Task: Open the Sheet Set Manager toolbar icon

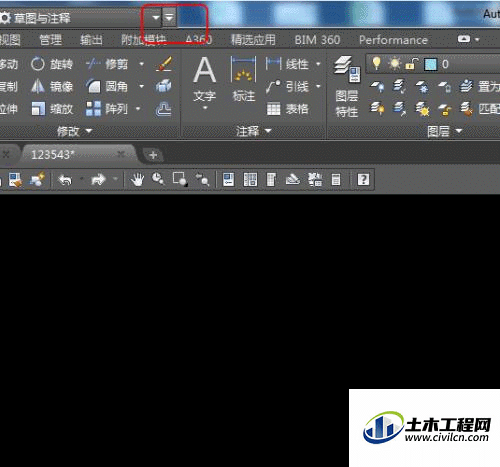Action: pos(293,180)
